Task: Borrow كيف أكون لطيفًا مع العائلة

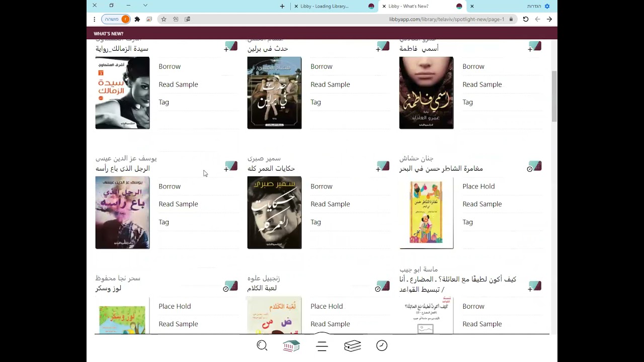Action: pos(473,306)
